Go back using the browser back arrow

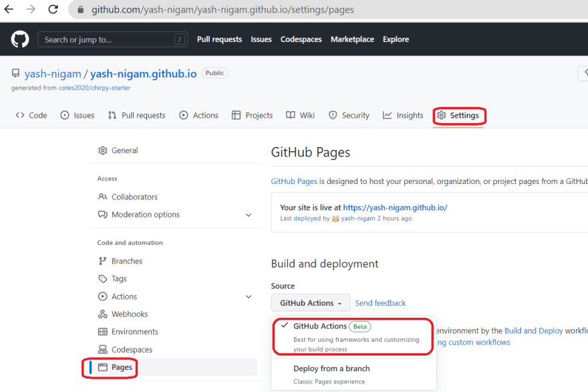[x=8, y=9]
